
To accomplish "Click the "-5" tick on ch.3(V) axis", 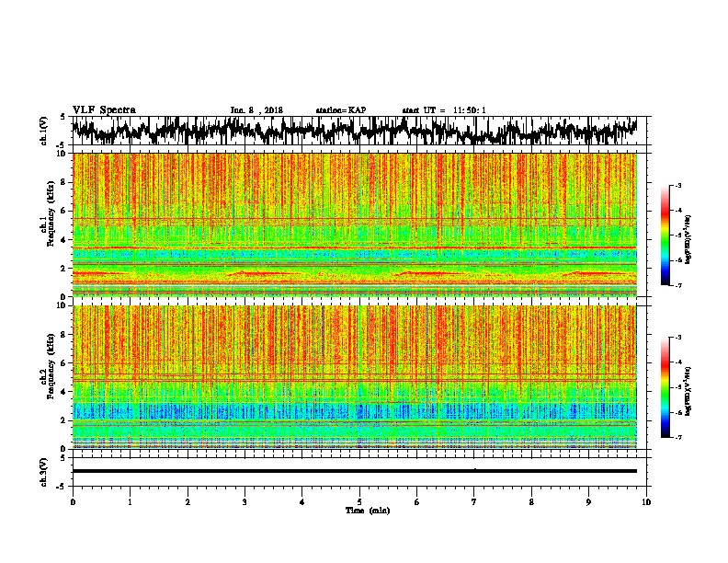I will pyautogui.click(x=62, y=487).
